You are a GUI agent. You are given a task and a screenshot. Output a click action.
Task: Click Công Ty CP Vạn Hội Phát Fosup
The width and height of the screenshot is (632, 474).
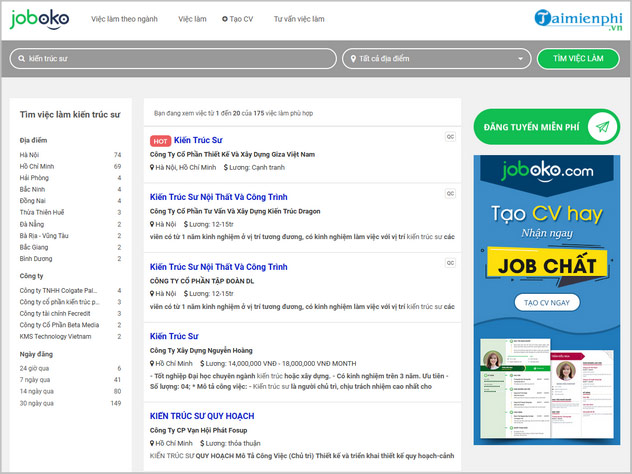click(x=198, y=430)
